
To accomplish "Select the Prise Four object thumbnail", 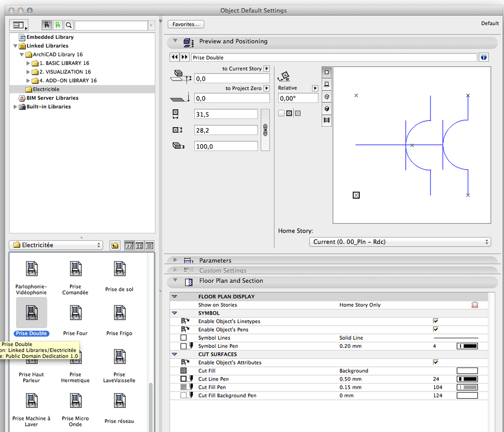I will 76,313.
